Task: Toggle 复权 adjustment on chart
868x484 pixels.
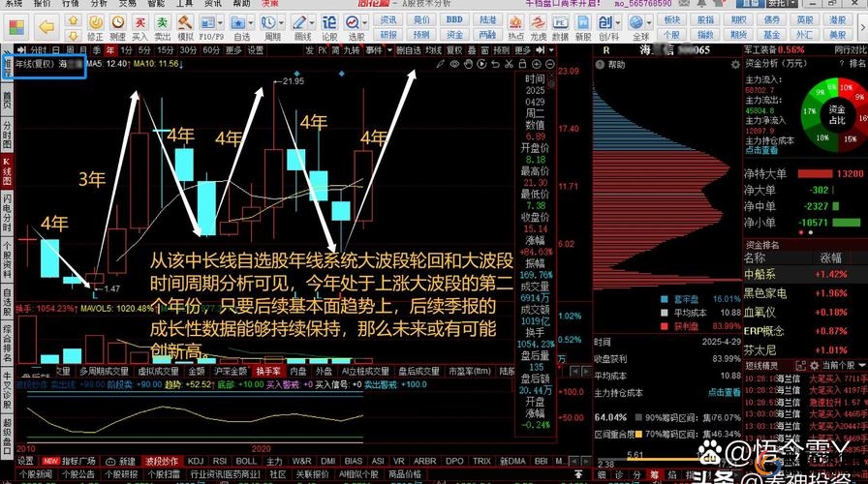Action: click(454, 50)
